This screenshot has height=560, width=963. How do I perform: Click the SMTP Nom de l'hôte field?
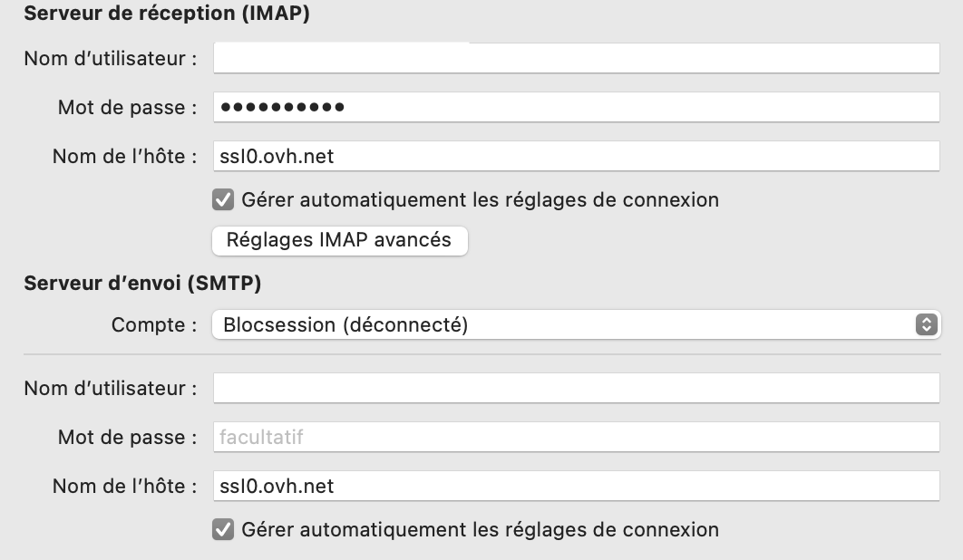[x=576, y=486]
